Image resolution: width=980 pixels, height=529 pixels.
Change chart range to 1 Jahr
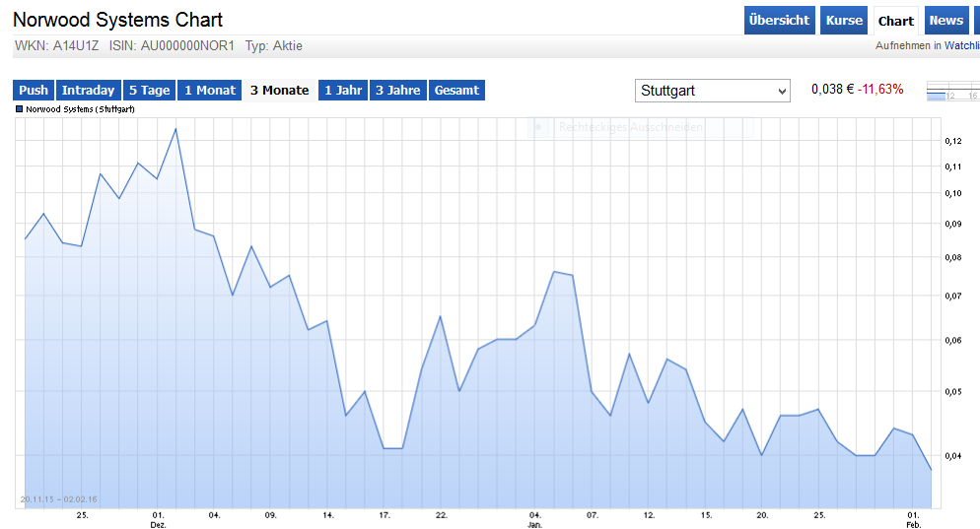pyautogui.click(x=342, y=91)
